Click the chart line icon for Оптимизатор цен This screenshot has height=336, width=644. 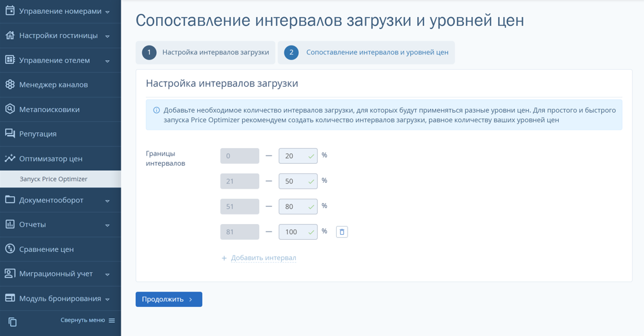pyautogui.click(x=10, y=158)
